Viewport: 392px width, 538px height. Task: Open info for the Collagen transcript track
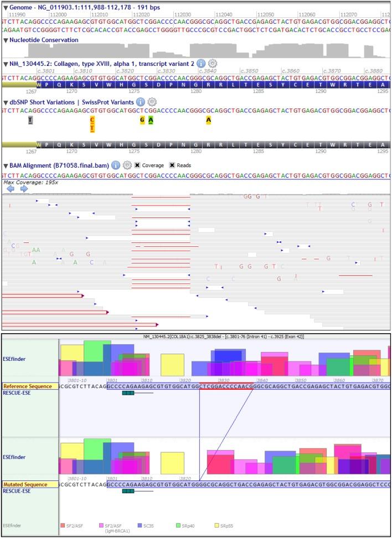tap(201, 64)
